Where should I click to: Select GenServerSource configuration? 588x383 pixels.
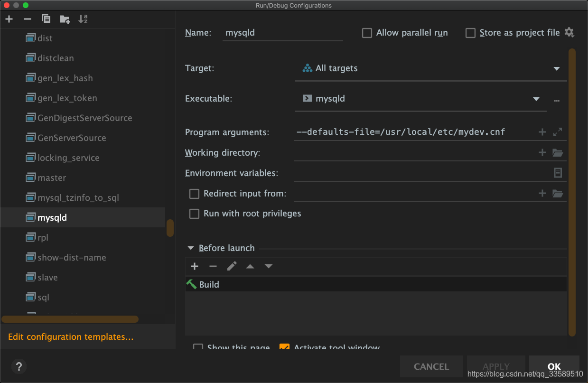[72, 138]
